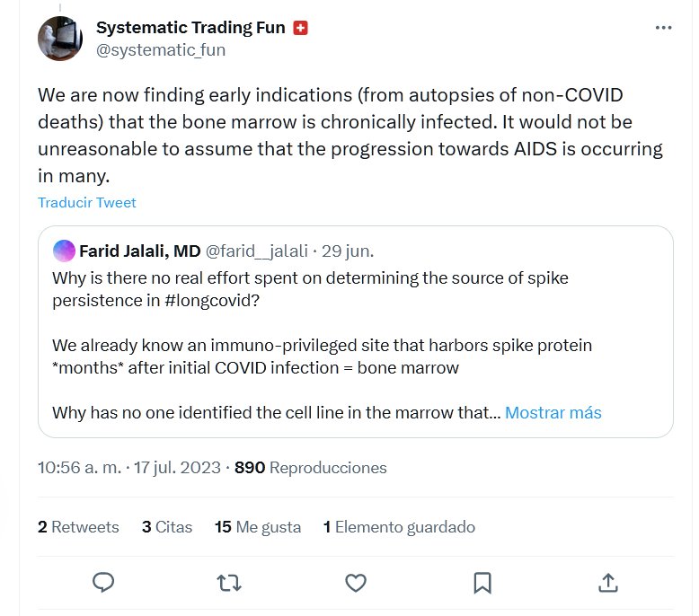
Task: View the 2 Retweets list
Action: tap(78, 527)
